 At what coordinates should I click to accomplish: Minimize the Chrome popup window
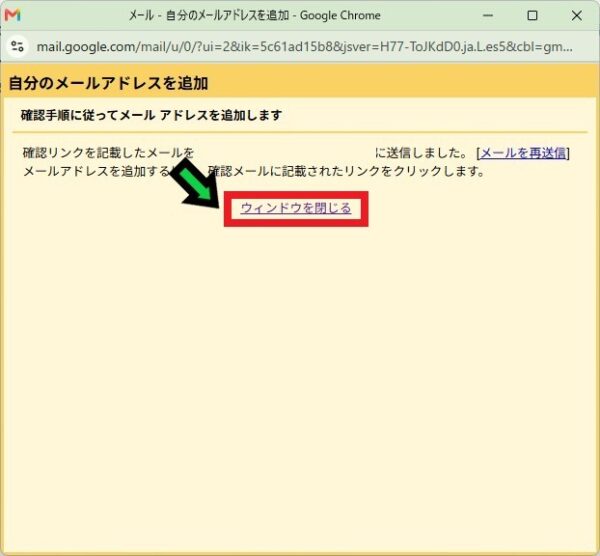[488, 15]
